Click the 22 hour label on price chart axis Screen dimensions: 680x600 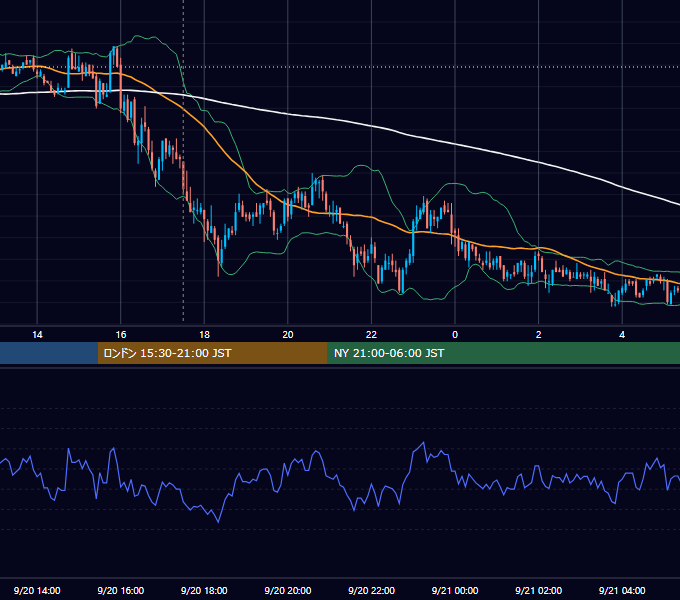[371, 335]
